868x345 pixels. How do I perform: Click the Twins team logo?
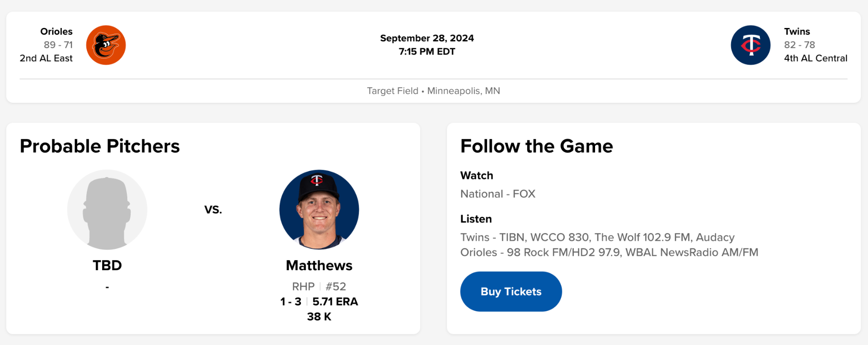click(x=750, y=45)
